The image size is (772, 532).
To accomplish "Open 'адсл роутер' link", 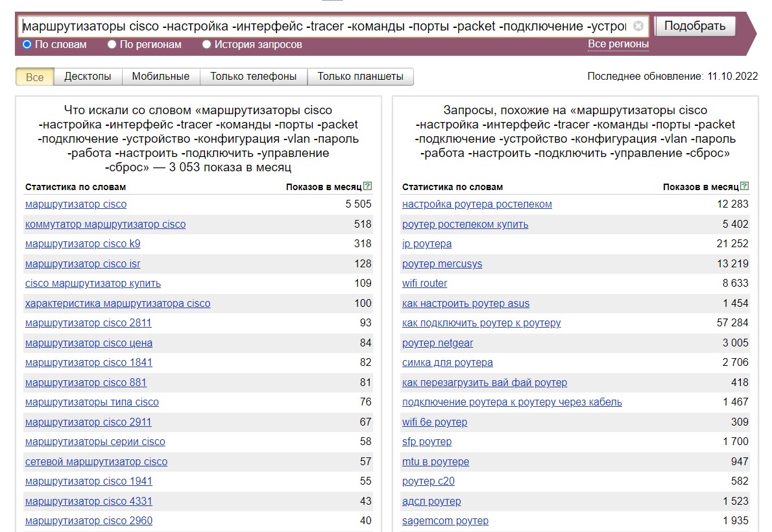I will click(x=432, y=501).
